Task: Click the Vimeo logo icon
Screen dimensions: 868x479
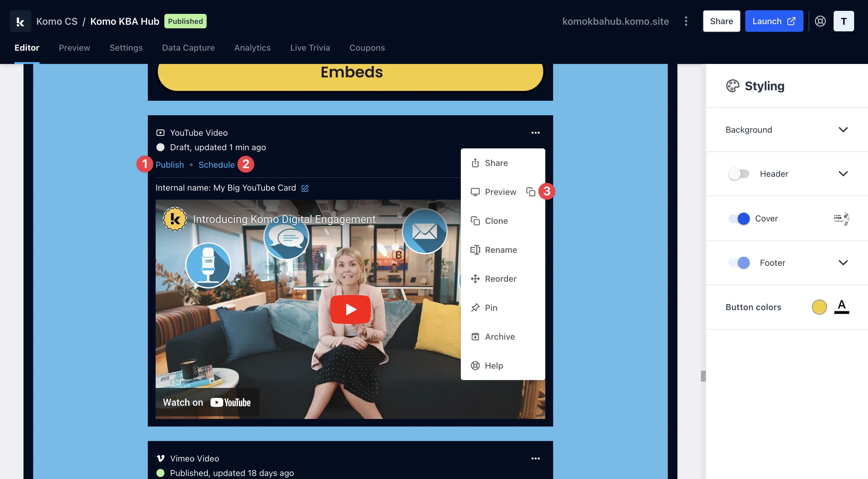Action: pos(160,458)
